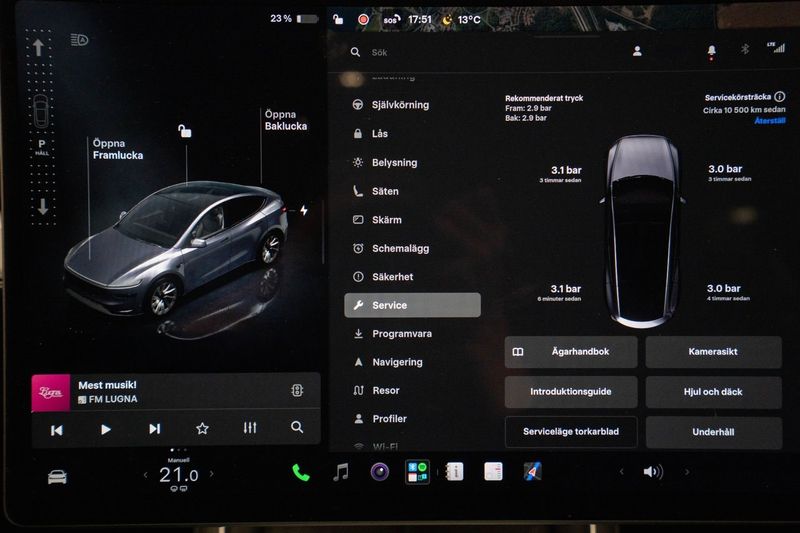This screenshot has width=800, height=533.
Task: Click the front left 3.1 bar reading
Action: [566, 170]
